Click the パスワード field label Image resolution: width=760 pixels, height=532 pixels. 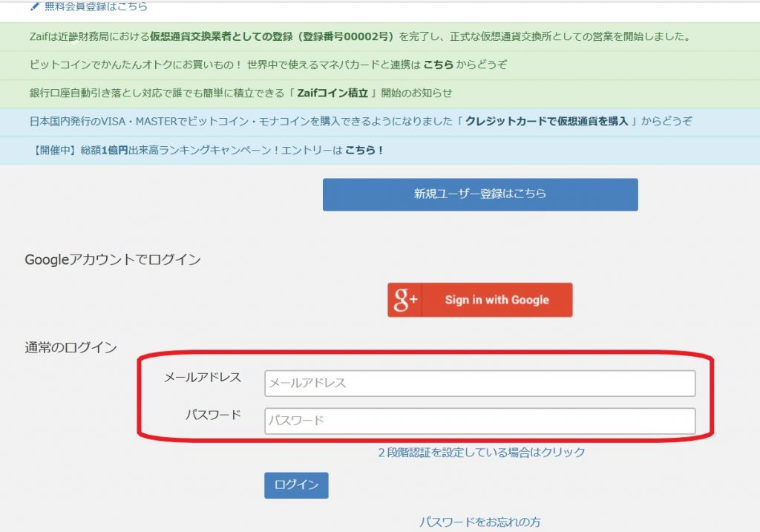[213, 415]
